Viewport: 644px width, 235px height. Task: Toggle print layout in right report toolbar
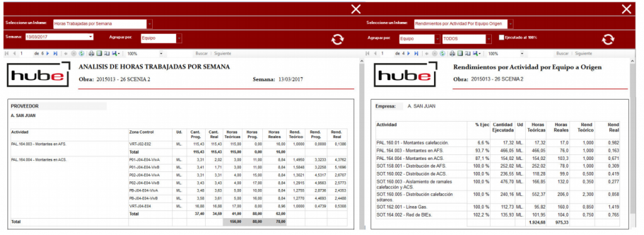pyautogui.click(x=460, y=54)
